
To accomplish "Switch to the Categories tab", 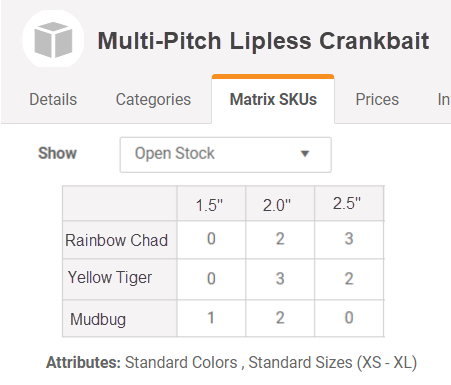I will 153,99.
